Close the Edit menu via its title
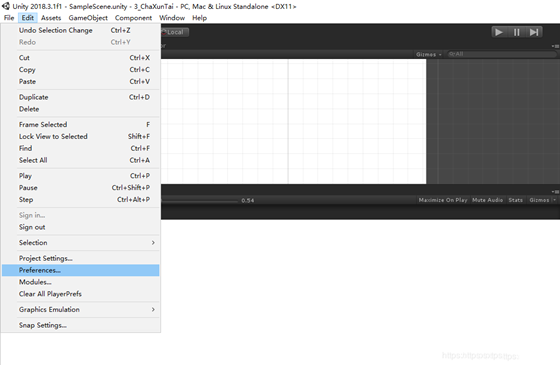The width and height of the screenshot is (560, 365). click(28, 18)
